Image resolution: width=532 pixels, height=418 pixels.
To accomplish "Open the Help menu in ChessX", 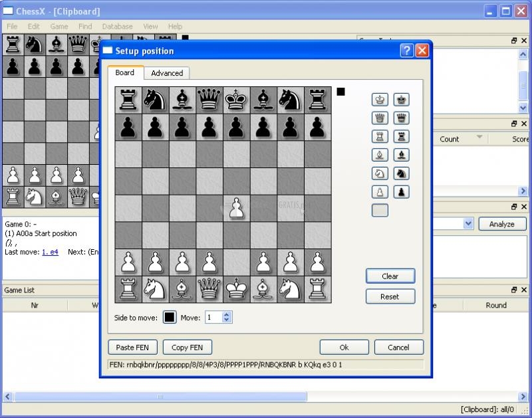I will tap(175, 27).
